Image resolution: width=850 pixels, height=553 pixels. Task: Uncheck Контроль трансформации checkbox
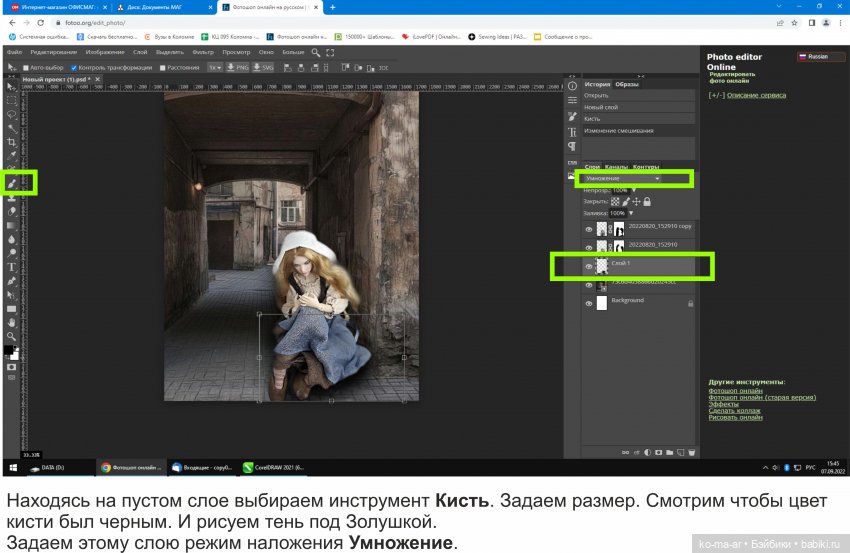click(x=74, y=68)
